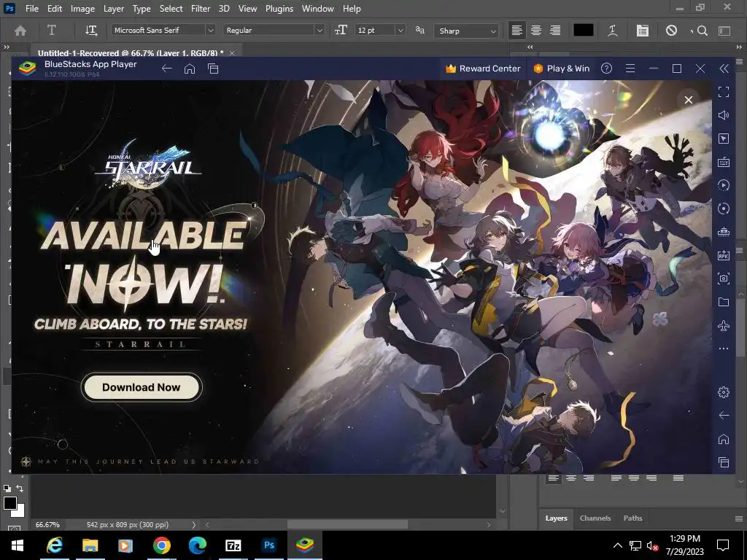
Task: Open 7-Zip from the taskbar
Action: 233,545
